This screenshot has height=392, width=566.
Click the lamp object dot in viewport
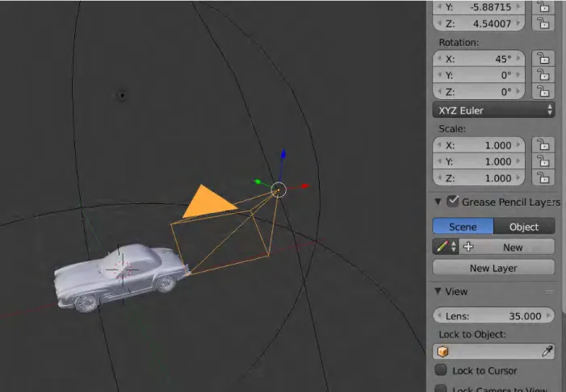(x=123, y=95)
